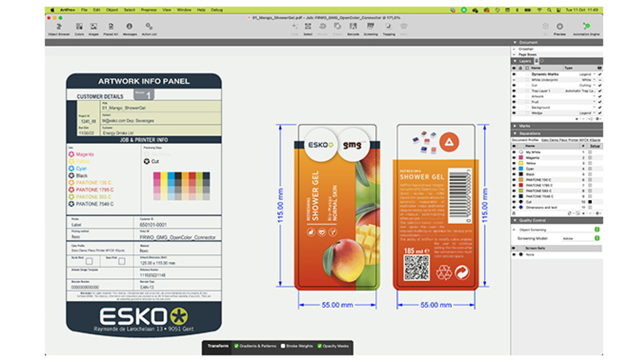Click the Magenta separation color chip
The image size is (644, 362).
click(521, 157)
